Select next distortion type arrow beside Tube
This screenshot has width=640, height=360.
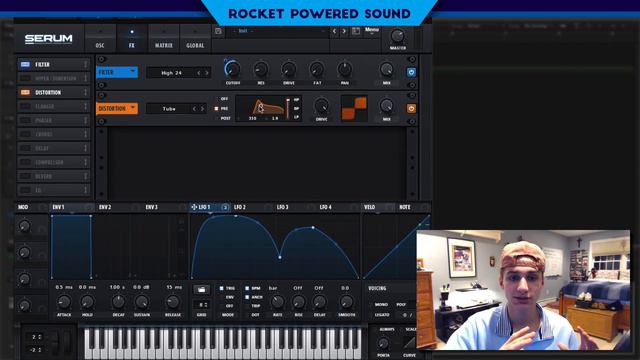click(202, 109)
